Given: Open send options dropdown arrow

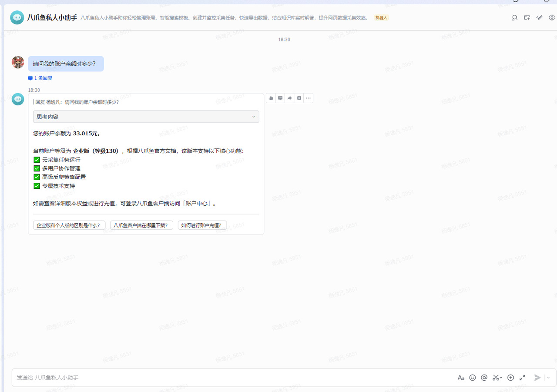Looking at the screenshot, I should pyautogui.click(x=548, y=378).
